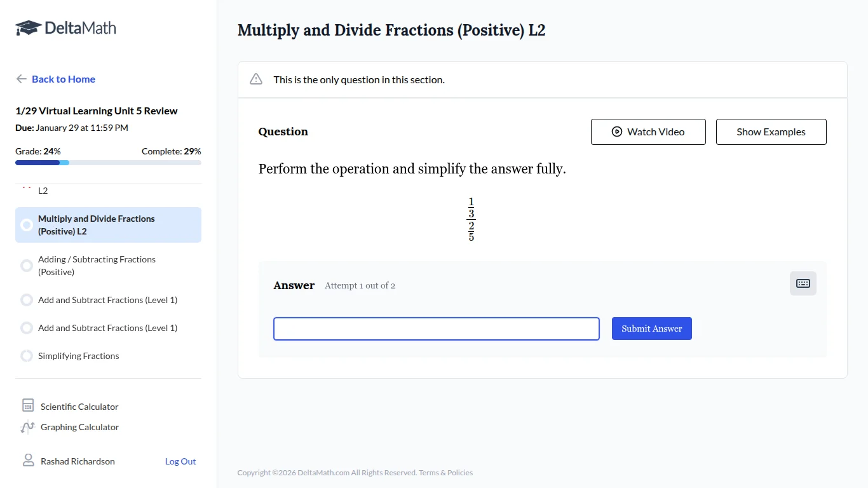Click the back arrow beside Back to Home
The image size is (868, 488).
pos(20,79)
